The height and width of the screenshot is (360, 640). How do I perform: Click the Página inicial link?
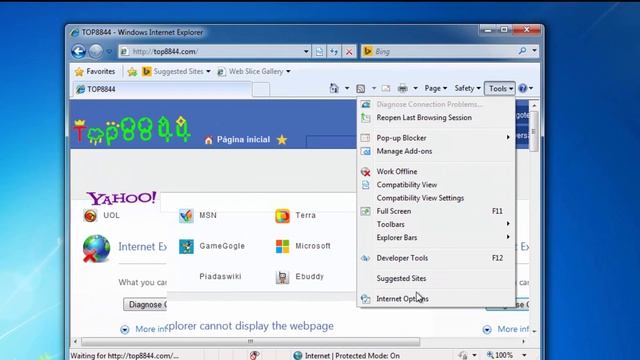coord(243,140)
